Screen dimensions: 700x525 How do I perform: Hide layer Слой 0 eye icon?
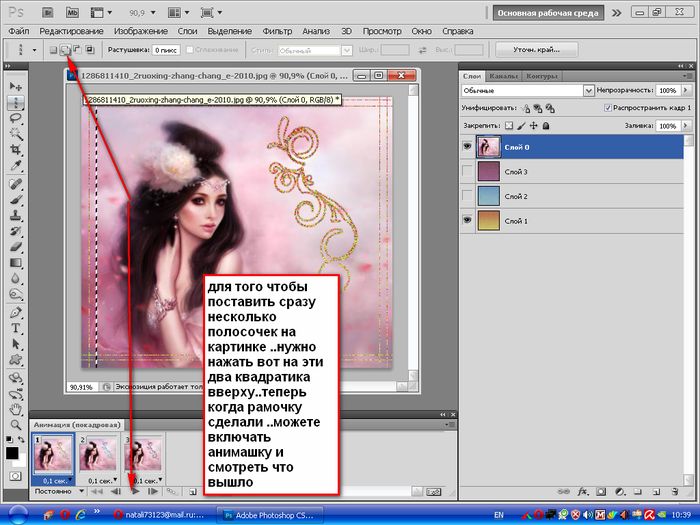(467, 146)
